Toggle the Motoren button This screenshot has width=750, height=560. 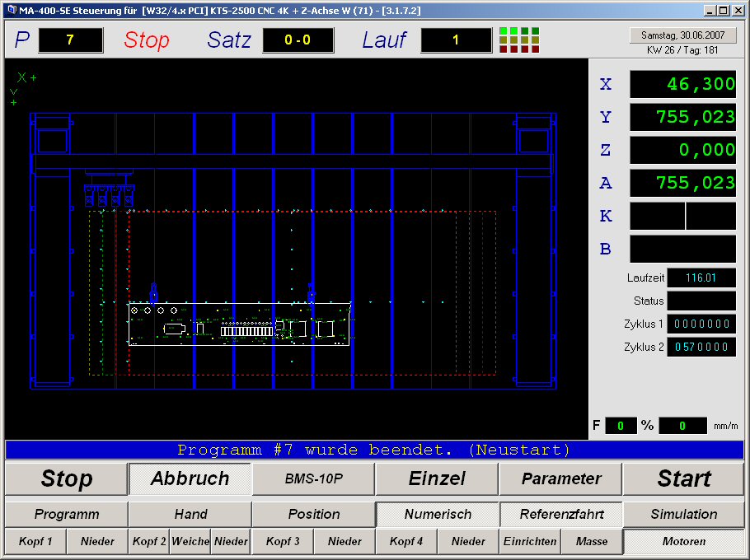[x=684, y=541]
